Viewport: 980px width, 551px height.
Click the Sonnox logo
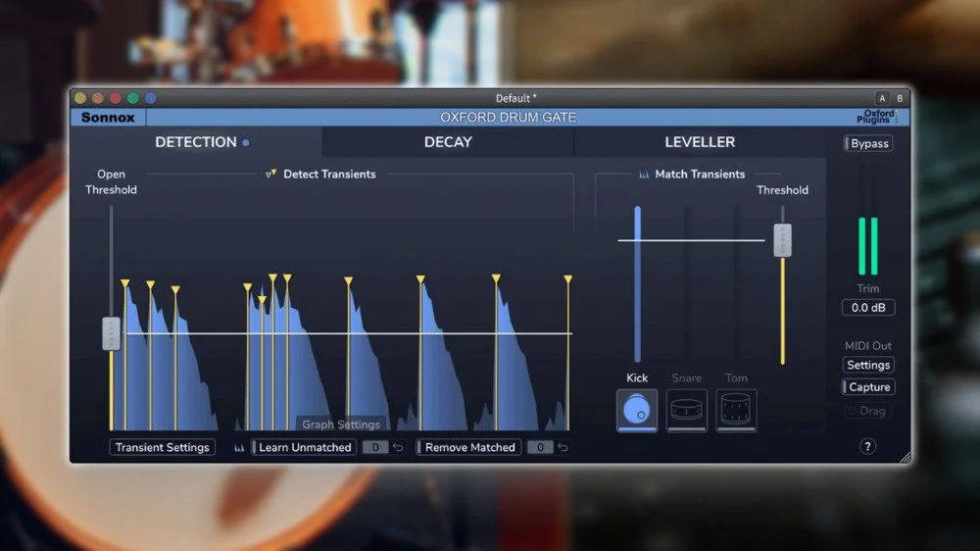(108, 118)
